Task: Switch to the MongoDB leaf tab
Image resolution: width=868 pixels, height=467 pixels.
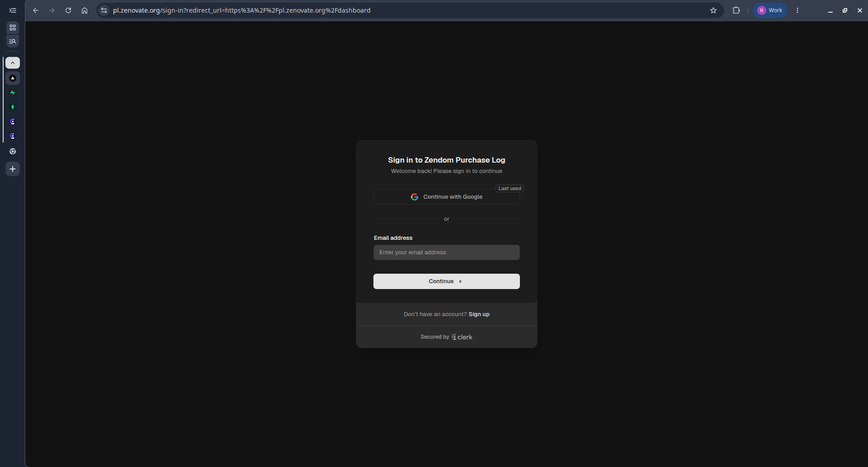Action: tap(13, 107)
